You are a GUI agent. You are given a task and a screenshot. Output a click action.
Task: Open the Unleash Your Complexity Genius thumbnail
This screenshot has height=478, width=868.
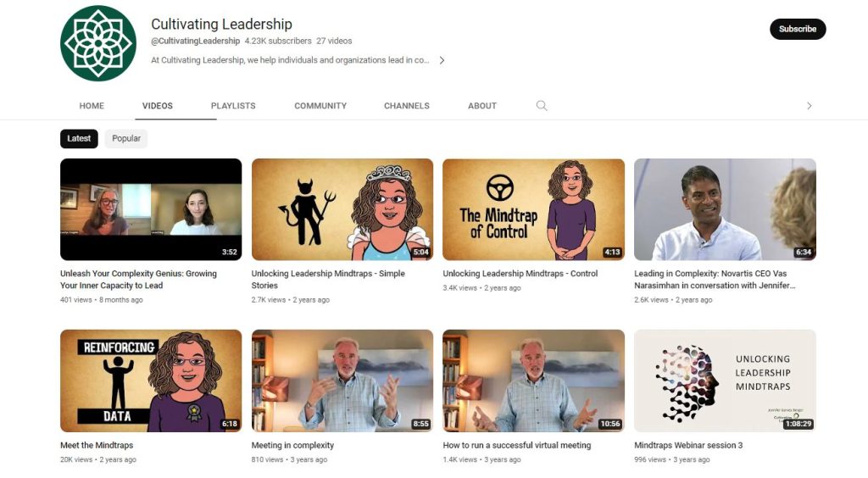151,209
